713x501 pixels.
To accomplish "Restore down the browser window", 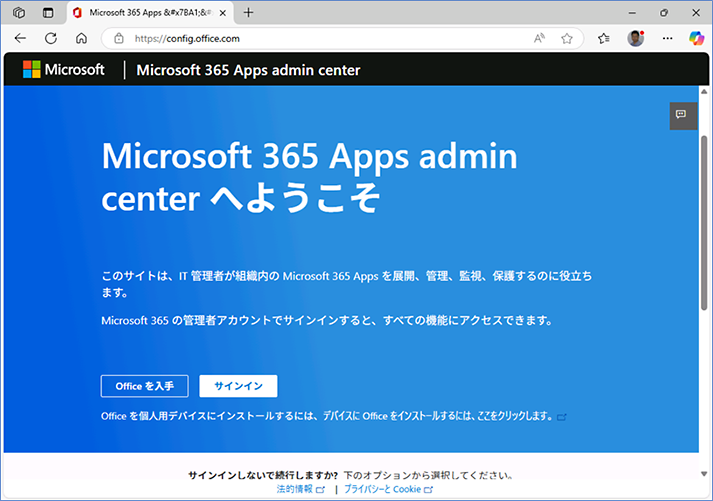I will pos(664,13).
